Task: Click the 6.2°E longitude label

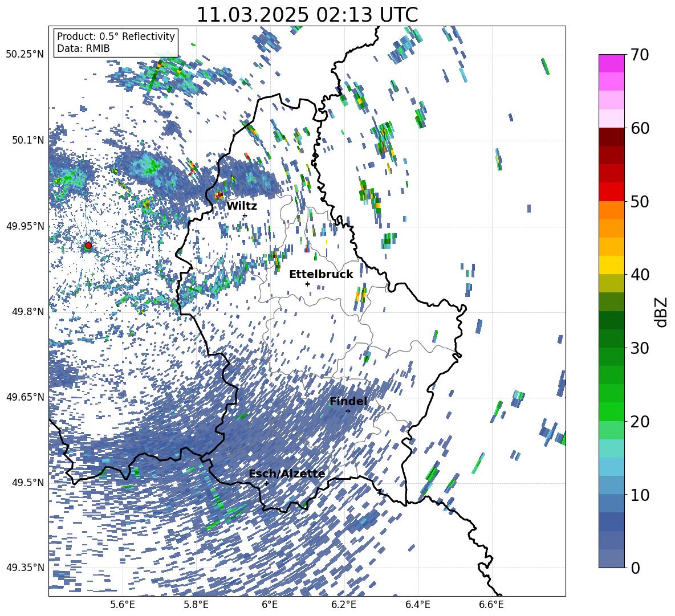Action: (344, 605)
